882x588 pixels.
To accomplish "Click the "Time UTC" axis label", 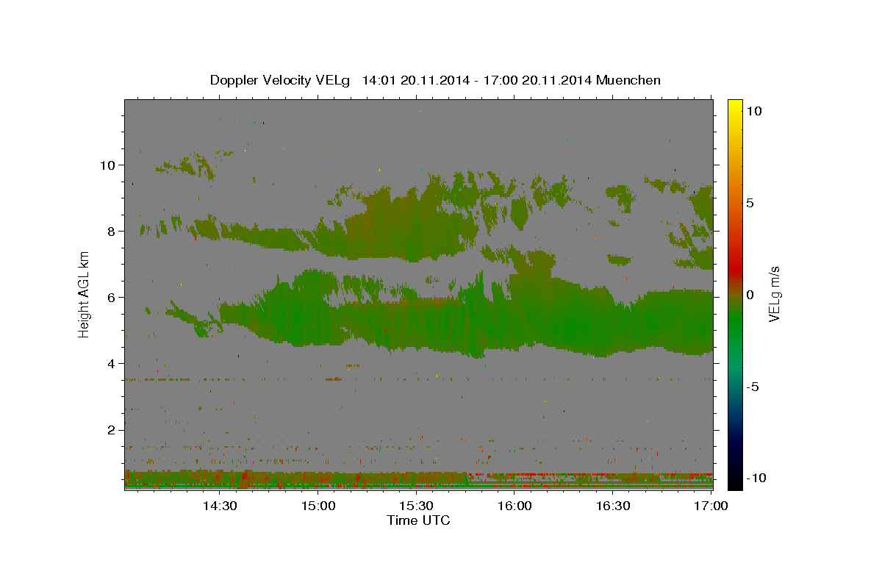I will pos(418,520).
